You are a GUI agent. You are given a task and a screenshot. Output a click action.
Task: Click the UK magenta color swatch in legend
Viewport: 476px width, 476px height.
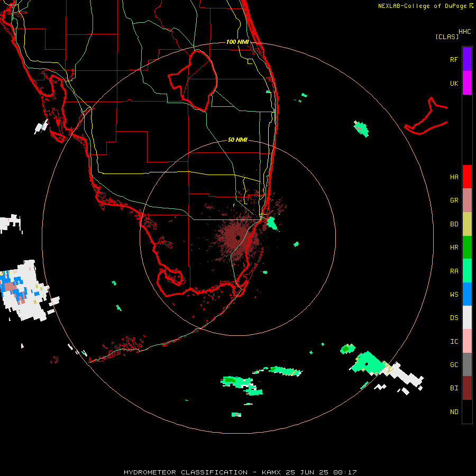pos(467,83)
